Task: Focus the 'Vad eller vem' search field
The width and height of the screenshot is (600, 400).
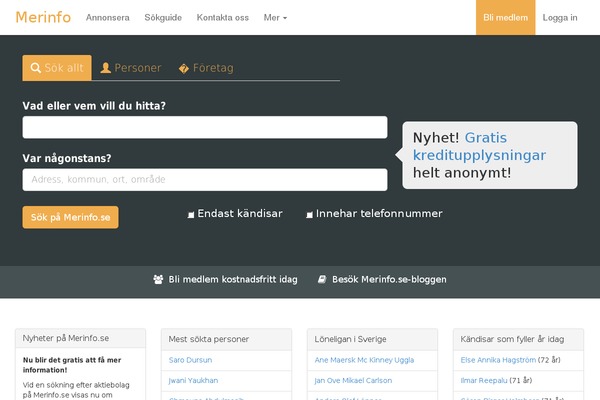Action: pos(205,127)
